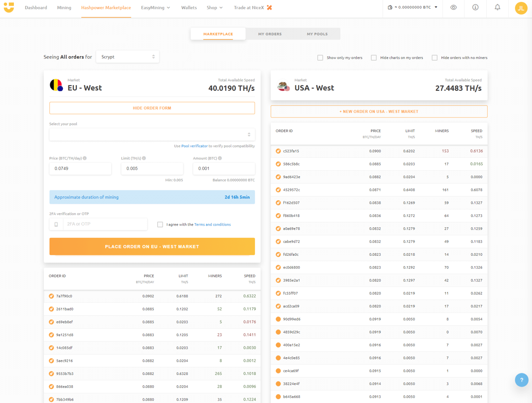The height and width of the screenshot is (403, 532).
Task: Open the floating help question mark button
Action: pyautogui.click(x=522, y=380)
